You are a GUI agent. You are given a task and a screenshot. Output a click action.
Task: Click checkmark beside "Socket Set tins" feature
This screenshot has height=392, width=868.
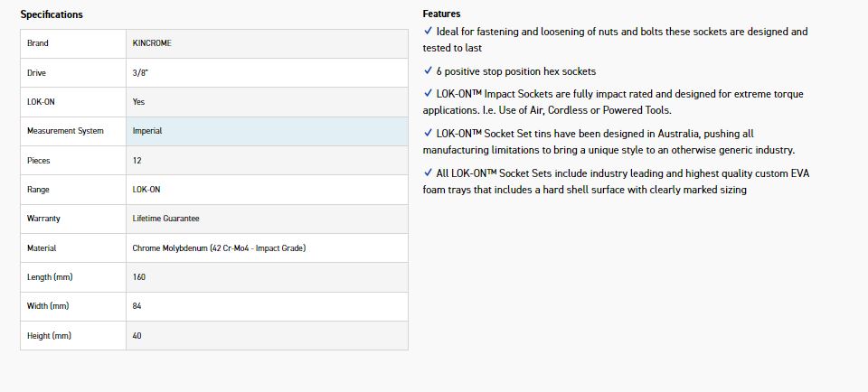tap(428, 133)
